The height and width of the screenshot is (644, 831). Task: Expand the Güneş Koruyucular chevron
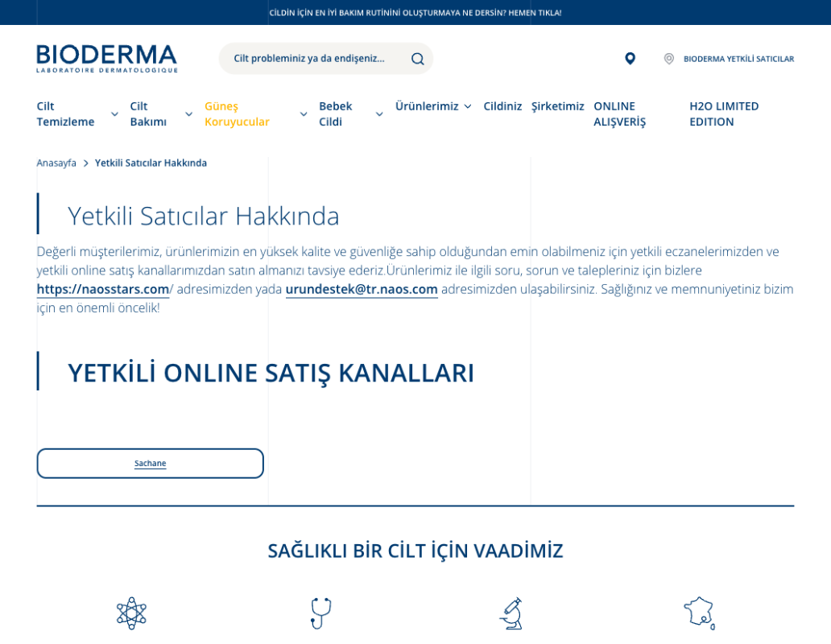pos(304,114)
